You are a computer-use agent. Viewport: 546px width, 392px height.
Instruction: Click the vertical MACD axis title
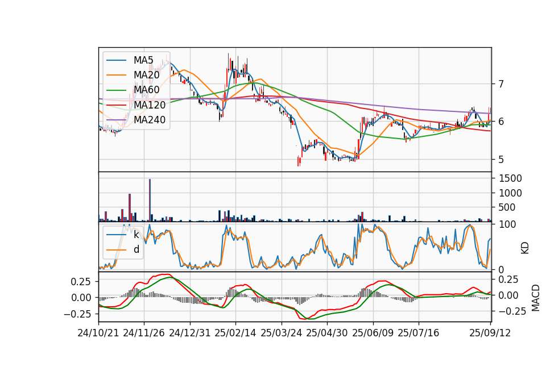click(536, 298)
